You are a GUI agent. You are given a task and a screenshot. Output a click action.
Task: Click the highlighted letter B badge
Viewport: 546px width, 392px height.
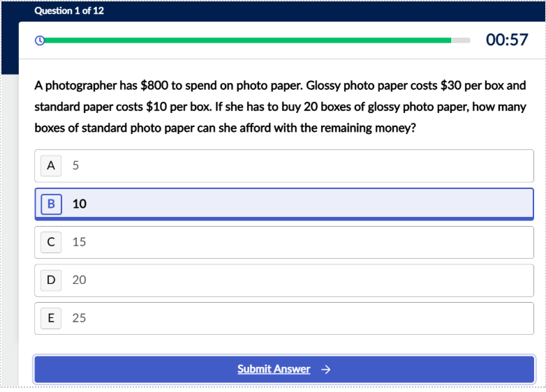(x=50, y=204)
